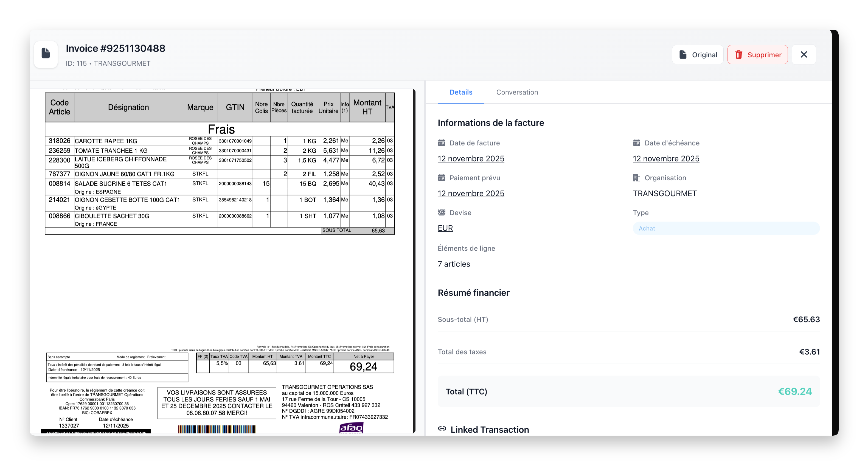
Task: Click the Supprimer delete button
Action: point(757,55)
